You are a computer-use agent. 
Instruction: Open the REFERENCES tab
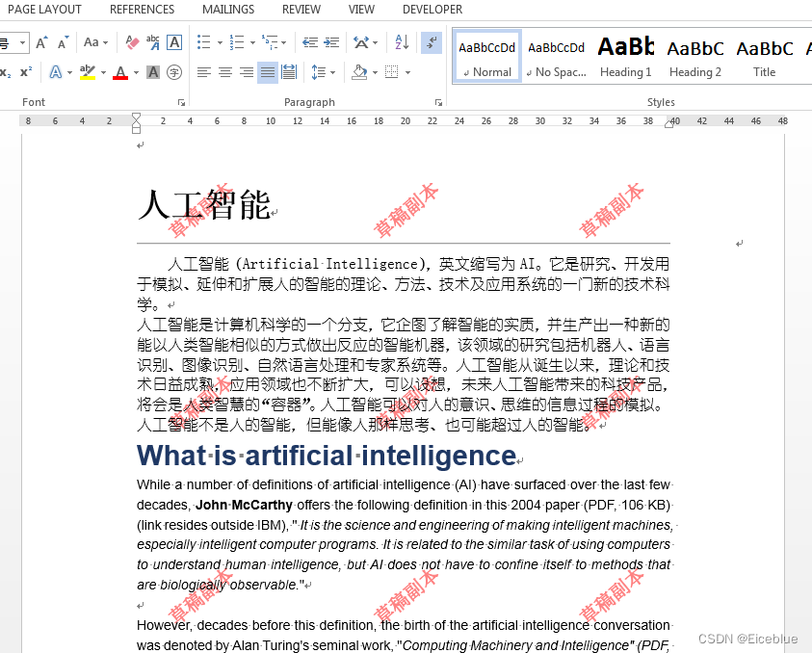click(142, 10)
